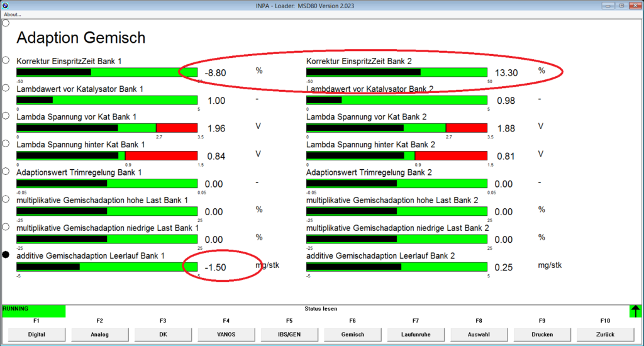Go back with the Zurück button

pos(605,334)
